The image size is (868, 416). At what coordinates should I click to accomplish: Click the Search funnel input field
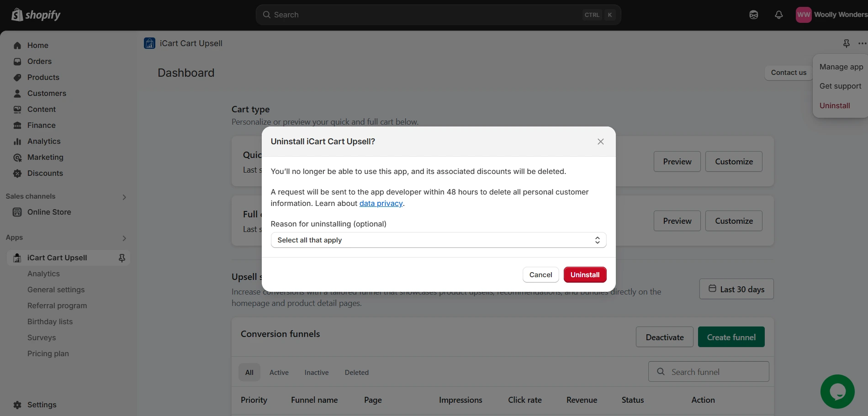coord(709,372)
